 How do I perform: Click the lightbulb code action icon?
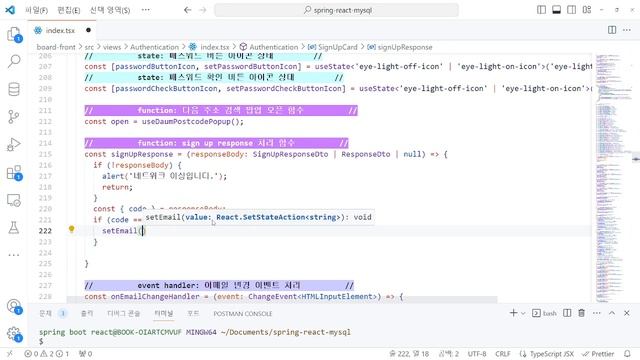[x=71, y=229]
